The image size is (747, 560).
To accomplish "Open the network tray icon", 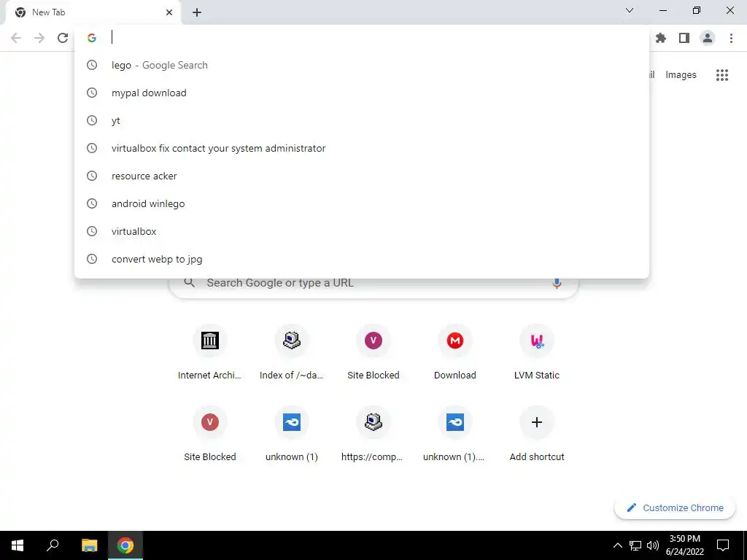I will point(635,545).
